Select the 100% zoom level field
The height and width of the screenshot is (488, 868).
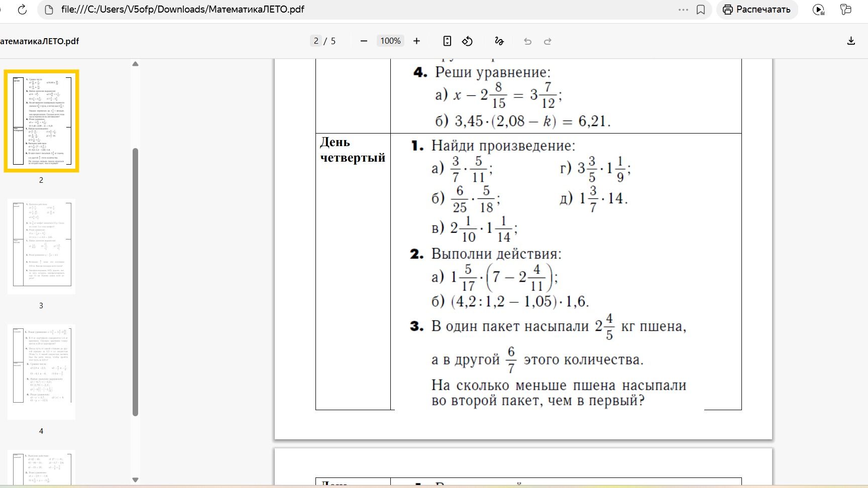[390, 41]
